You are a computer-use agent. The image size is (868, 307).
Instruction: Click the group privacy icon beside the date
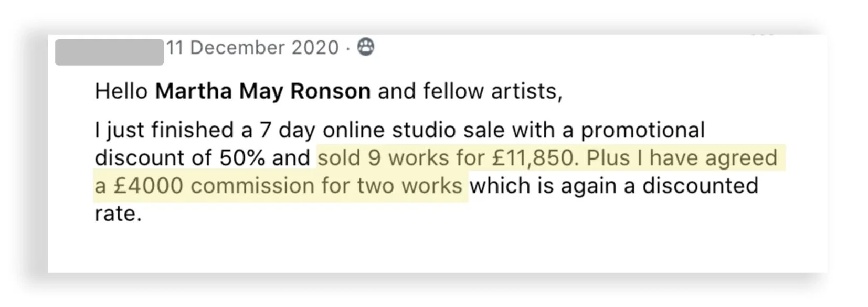pyautogui.click(x=366, y=47)
